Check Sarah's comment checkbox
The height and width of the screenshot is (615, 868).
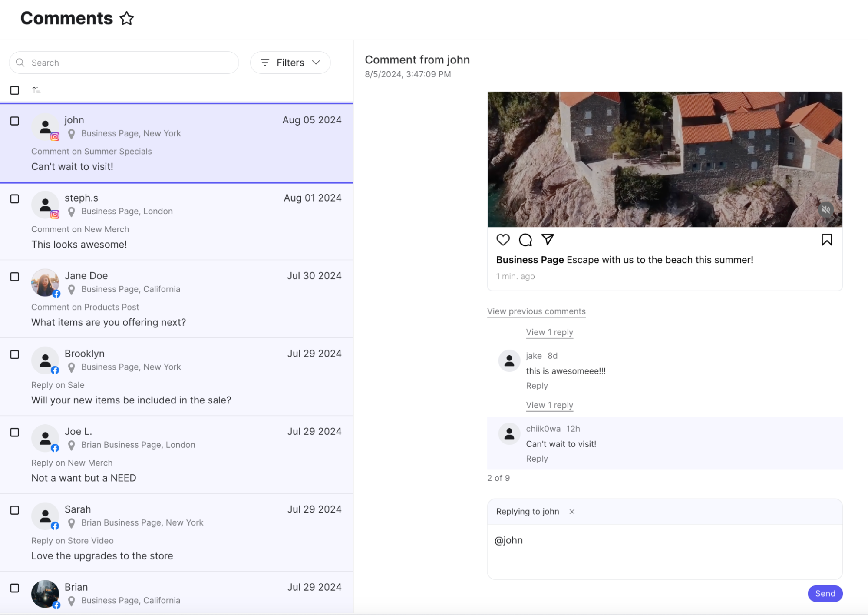pos(15,510)
